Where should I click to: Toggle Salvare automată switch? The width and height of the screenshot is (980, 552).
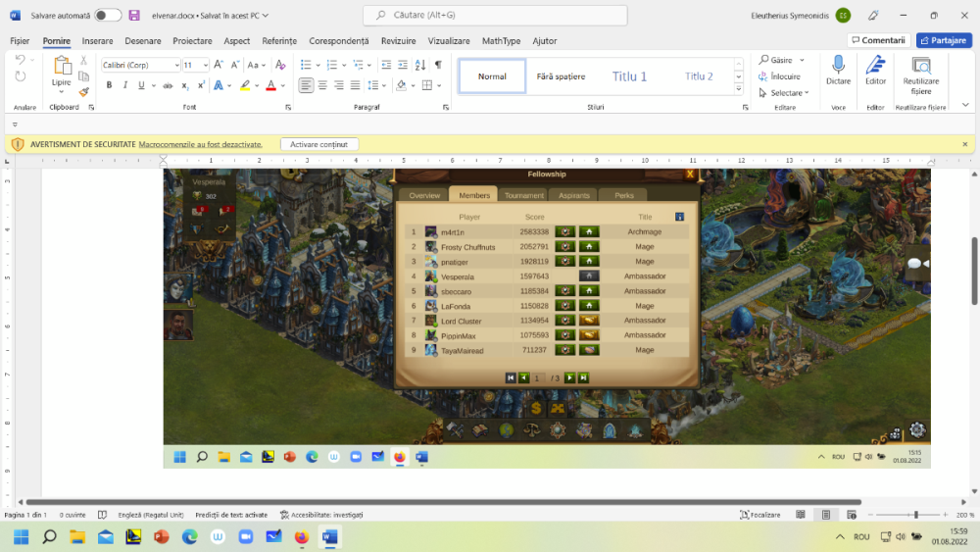108,15
